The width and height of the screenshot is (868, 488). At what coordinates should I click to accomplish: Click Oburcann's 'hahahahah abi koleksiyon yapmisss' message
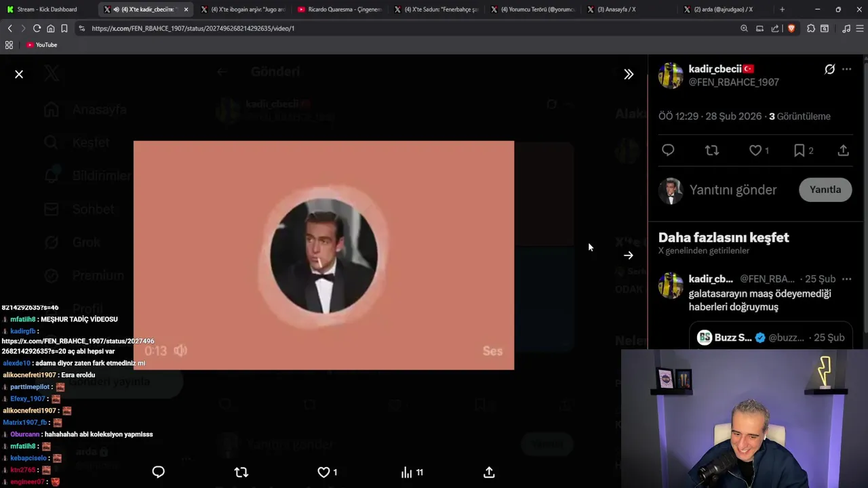click(x=98, y=434)
